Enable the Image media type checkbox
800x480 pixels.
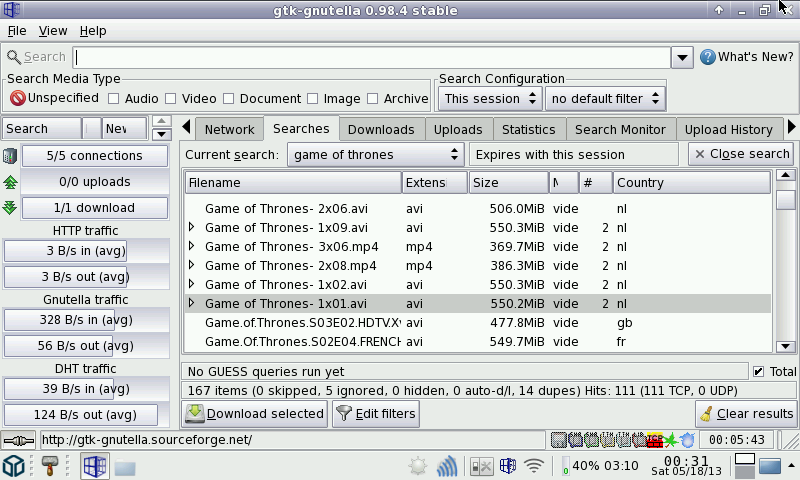click(313, 98)
